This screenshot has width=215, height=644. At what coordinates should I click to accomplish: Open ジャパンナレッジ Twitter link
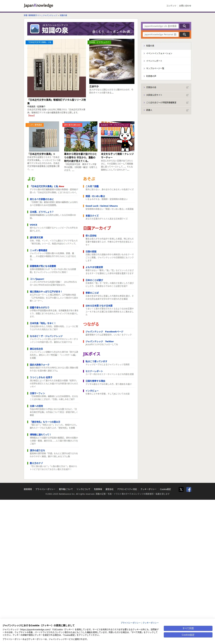[x=100, y=342]
